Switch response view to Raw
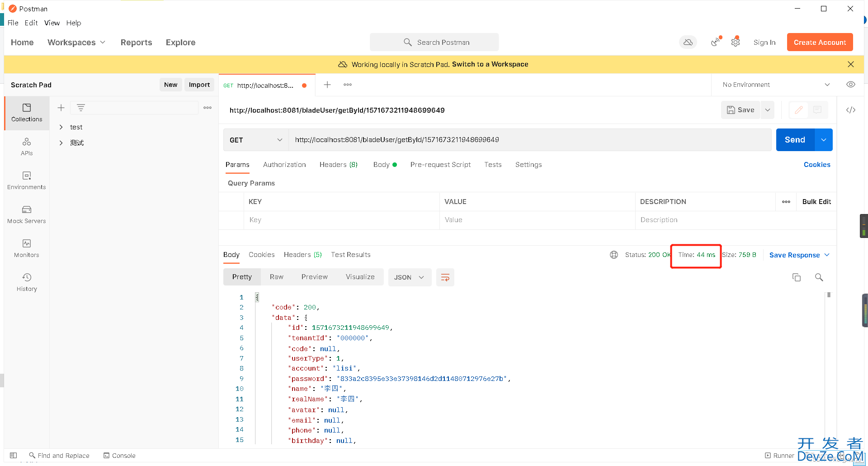Viewport: 868px width, 466px height. pyautogui.click(x=277, y=277)
